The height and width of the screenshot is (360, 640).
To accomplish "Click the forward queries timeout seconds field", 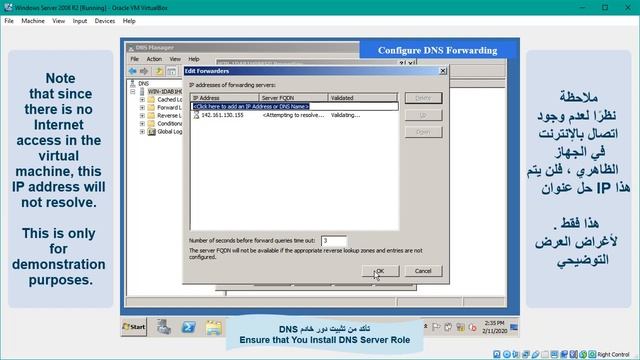I will 333,241.
